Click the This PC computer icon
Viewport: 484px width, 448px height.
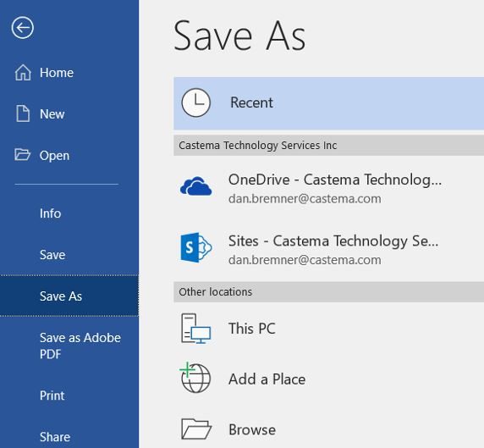196,329
